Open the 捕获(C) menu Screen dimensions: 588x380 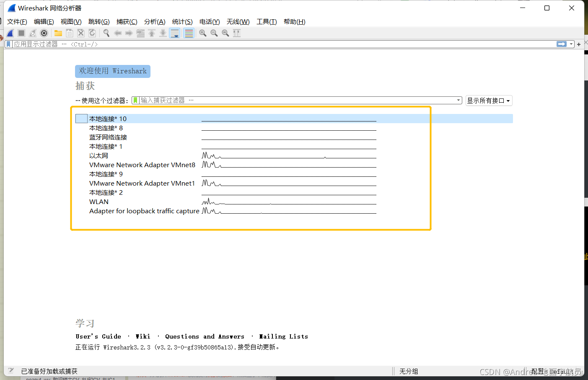click(127, 22)
